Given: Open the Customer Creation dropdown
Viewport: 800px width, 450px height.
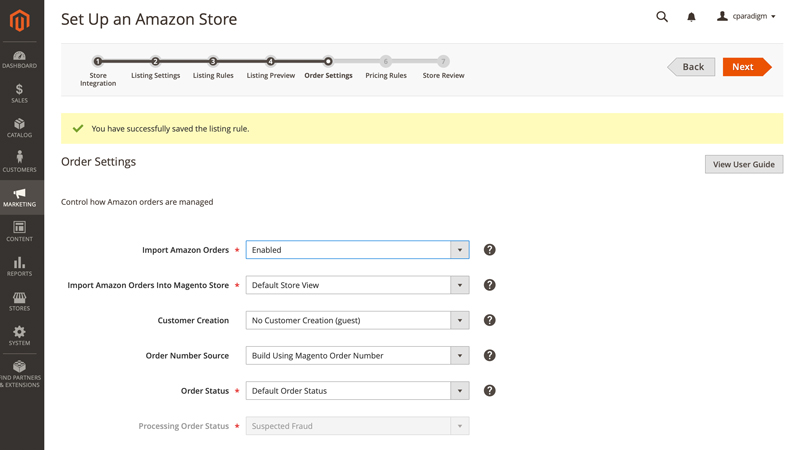Looking at the screenshot, I should coord(357,320).
